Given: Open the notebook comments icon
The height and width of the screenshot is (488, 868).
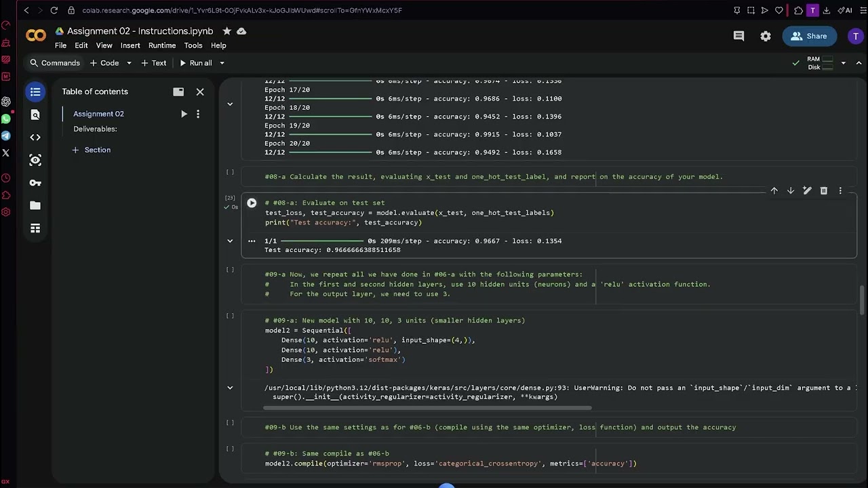Looking at the screenshot, I should (x=739, y=37).
